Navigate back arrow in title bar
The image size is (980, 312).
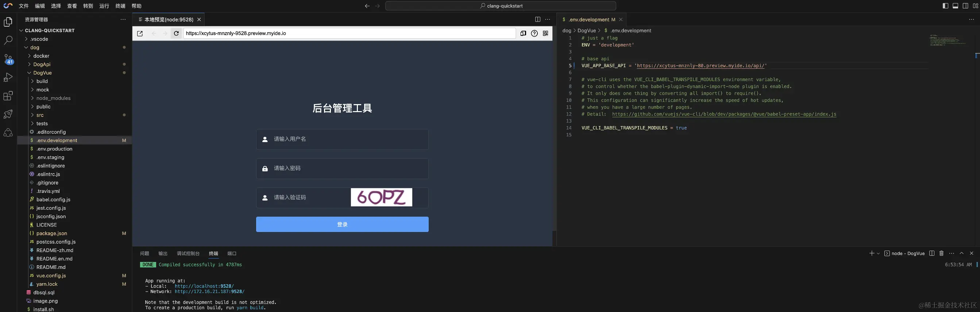(367, 6)
